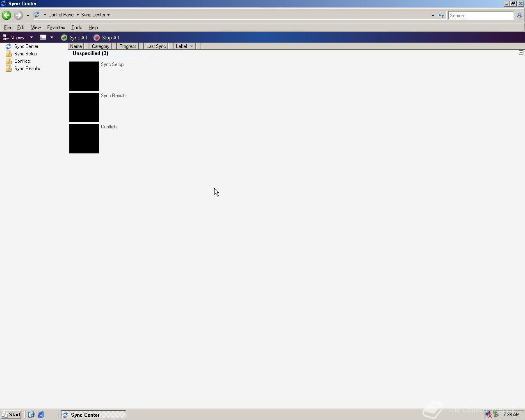Select Conflicts in the navigation tree
Image resolution: width=525 pixels, height=420 pixels.
(23, 61)
